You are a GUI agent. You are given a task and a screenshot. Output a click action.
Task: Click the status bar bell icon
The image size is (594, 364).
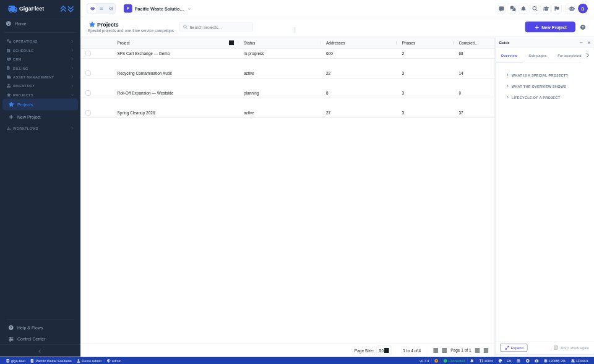[471, 361]
